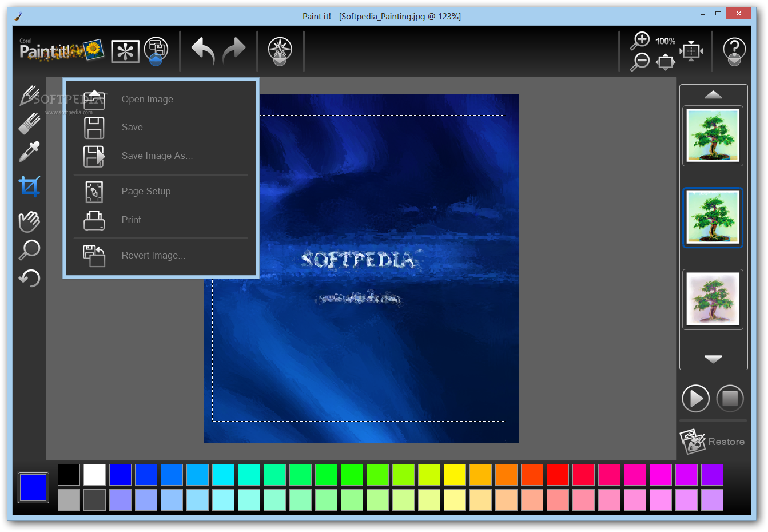
Task: Select the eyedropper color picker tool
Action: coord(29,152)
